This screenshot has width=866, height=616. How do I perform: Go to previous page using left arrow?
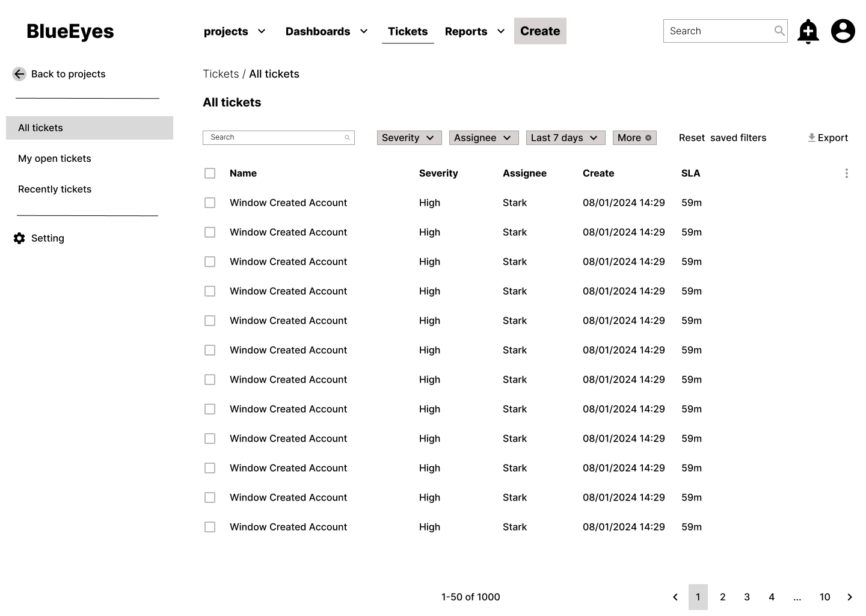coord(675,597)
